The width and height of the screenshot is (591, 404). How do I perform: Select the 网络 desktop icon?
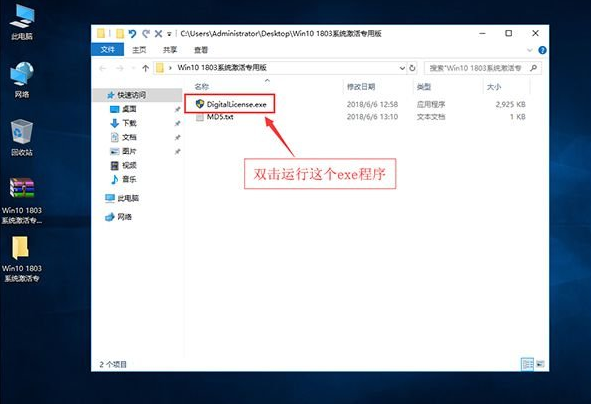coord(22,79)
